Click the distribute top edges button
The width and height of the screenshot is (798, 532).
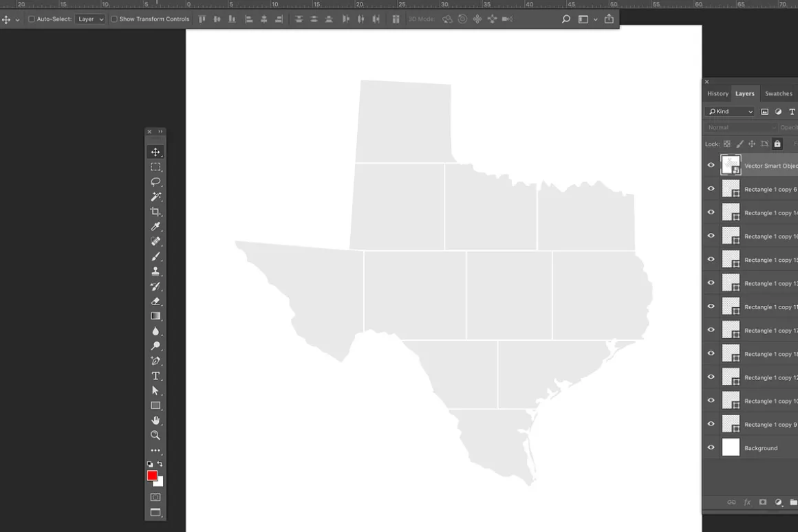(x=299, y=19)
